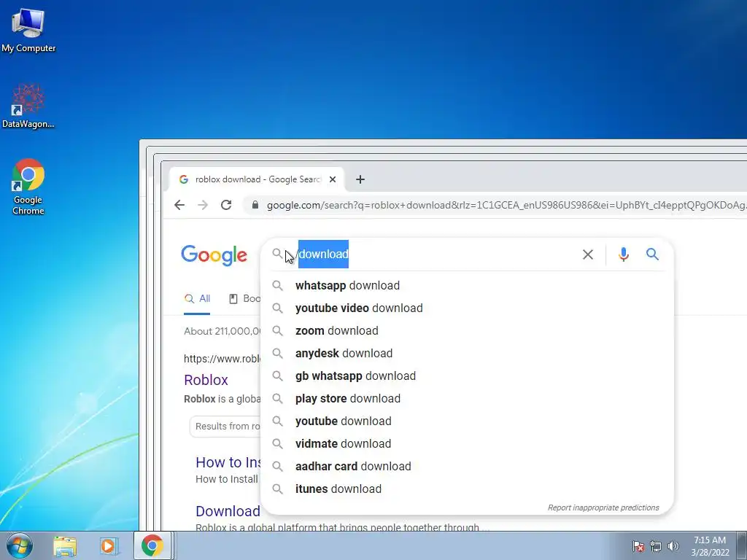The image size is (747, 560).
Task: Click the https://www.roblox result URL text
Action: (222, 359)
